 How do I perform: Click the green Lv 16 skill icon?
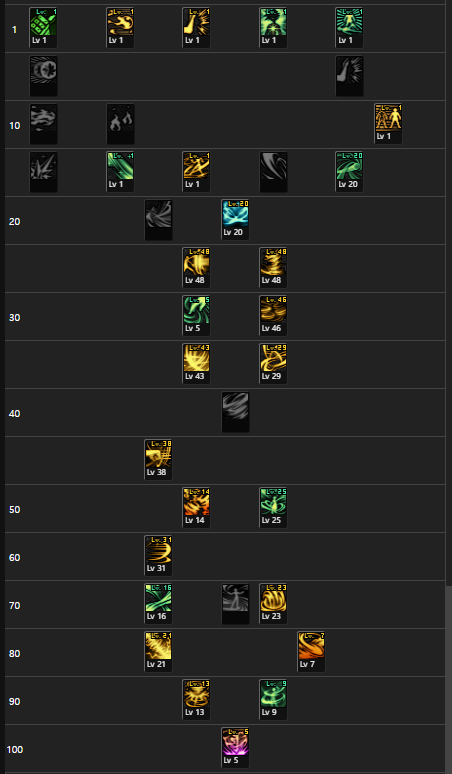[158, 604]
